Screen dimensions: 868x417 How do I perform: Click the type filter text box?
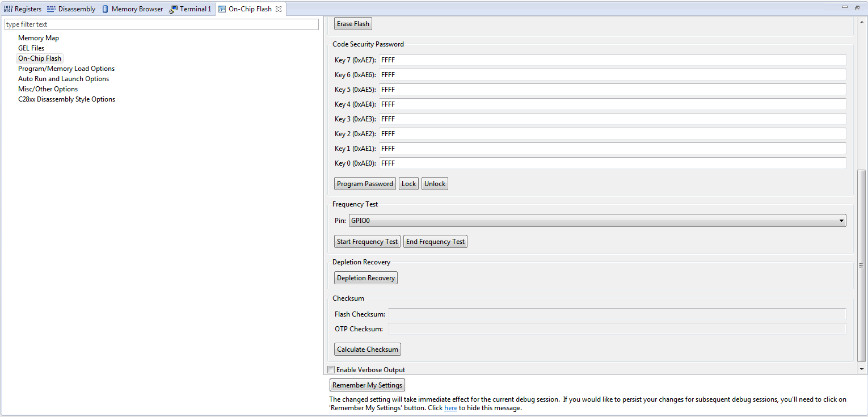click(162, 24)
